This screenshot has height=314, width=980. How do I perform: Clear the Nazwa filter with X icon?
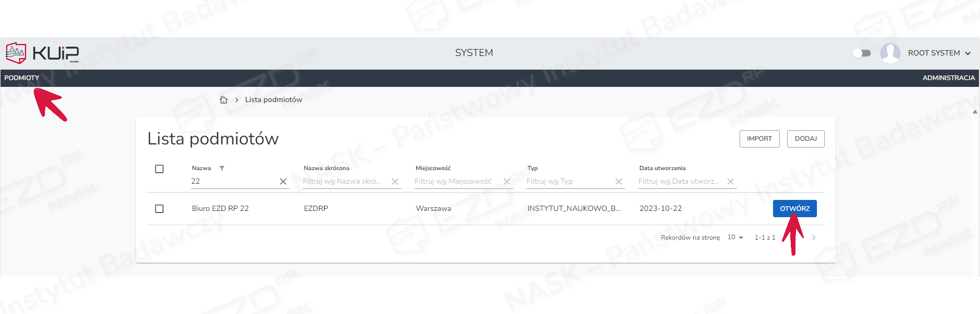click(x=283, y=181)
